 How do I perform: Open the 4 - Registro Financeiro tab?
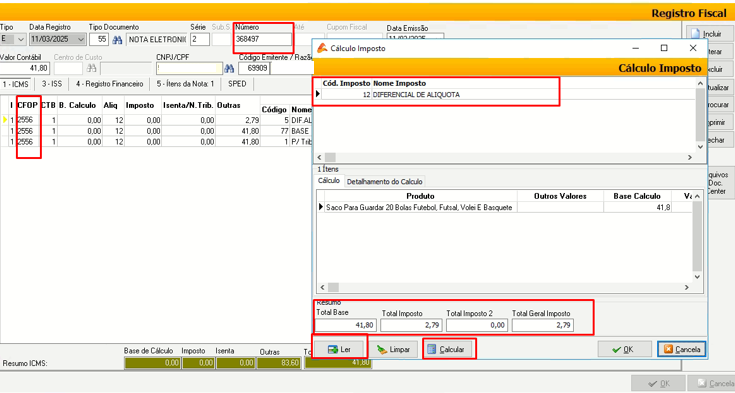[x=109, y=84]
